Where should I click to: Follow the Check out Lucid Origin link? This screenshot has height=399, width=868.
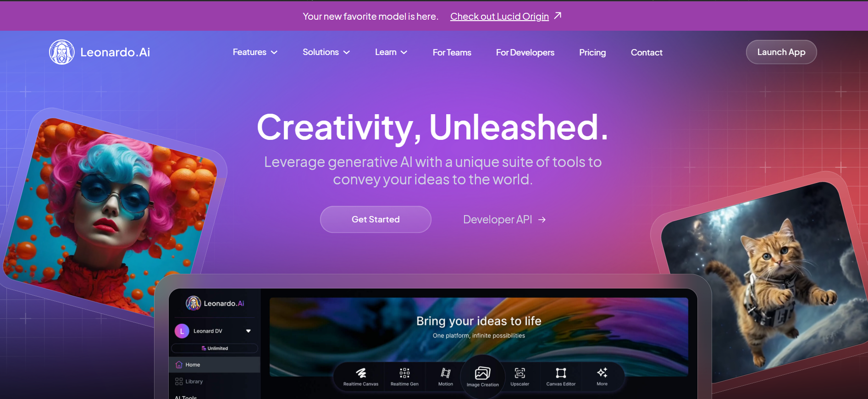click(499, 17)
